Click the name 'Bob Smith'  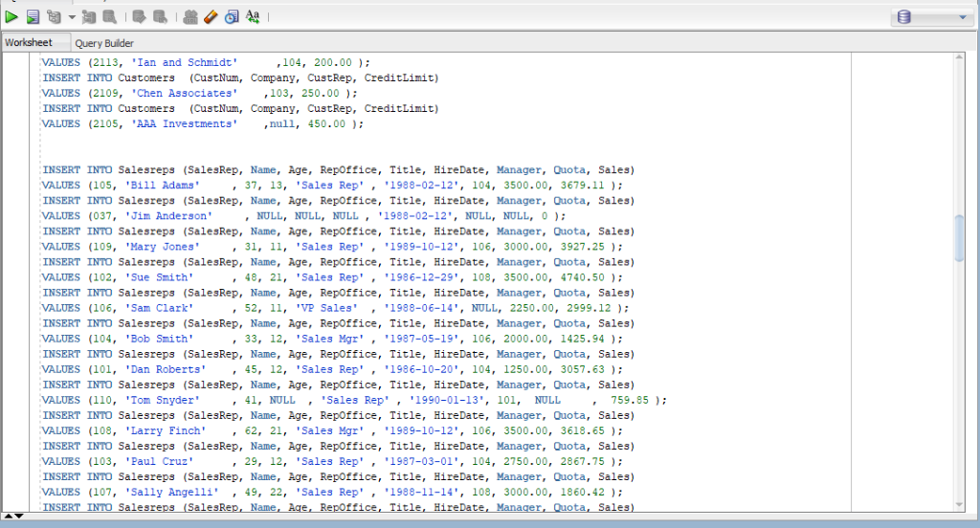pyautogui.click(x=160, y=338)
